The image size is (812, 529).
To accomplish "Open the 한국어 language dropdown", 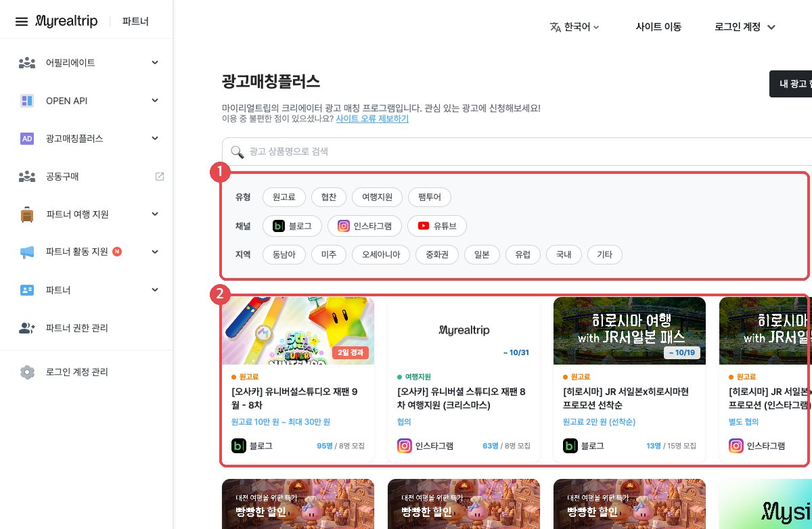I will coord(575,27).
